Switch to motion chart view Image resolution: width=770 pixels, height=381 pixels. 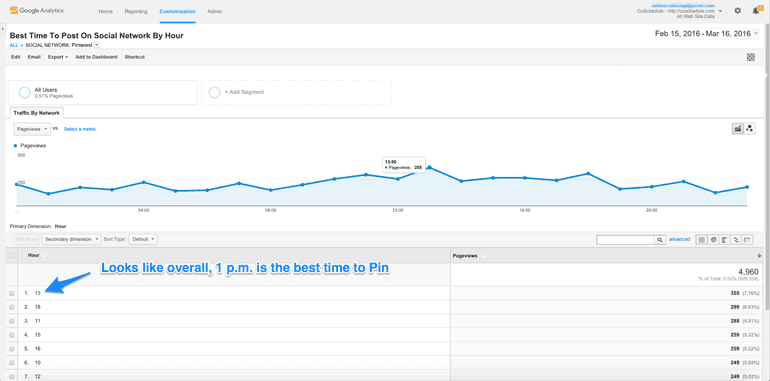click(749, 129)
